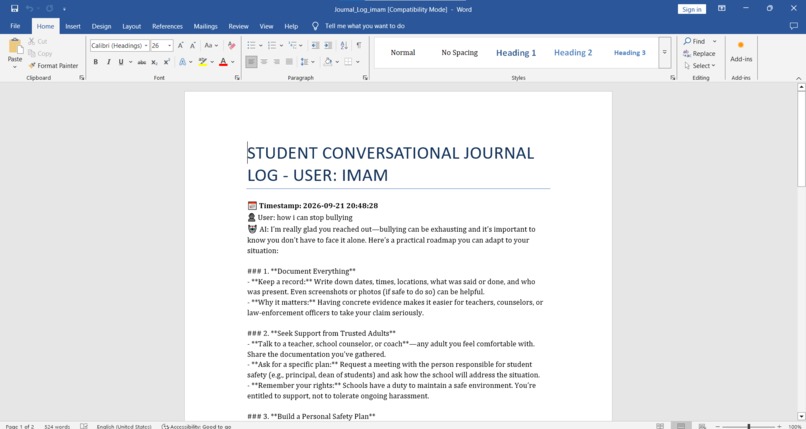
Task: Click Replace in the Editing group
Action: tap(699, 53)
